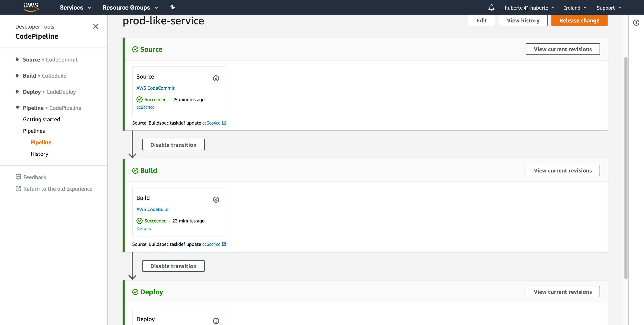644x325 pixels.
Task: Click the pin shortcut icon in top bar
Action: 172,7
